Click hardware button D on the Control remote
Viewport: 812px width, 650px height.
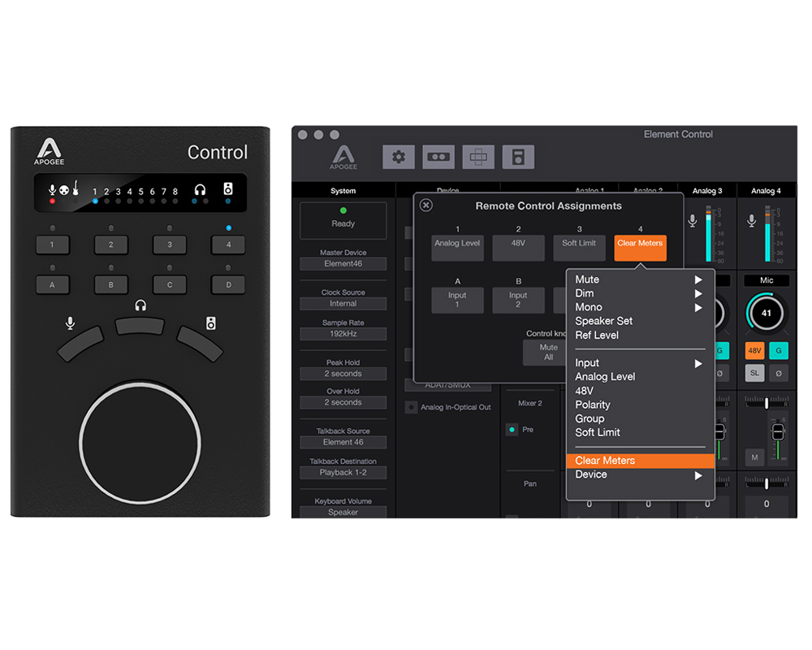(x=228, y=284)
